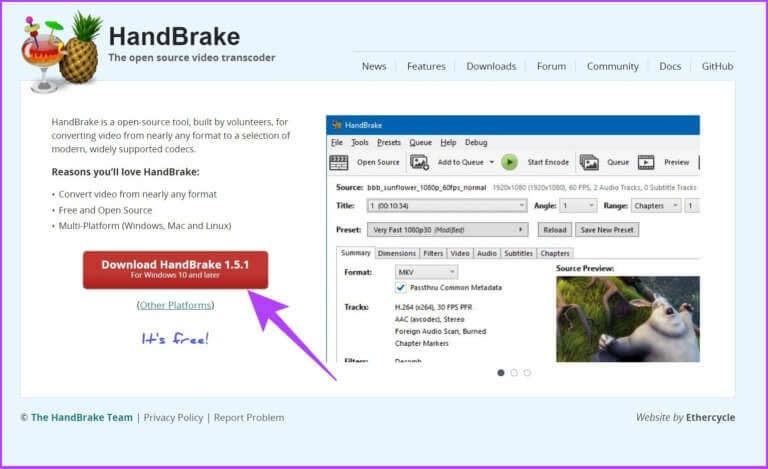Click the HandBrake site title heading
The image size is (768, 469).
click(174, 37)
